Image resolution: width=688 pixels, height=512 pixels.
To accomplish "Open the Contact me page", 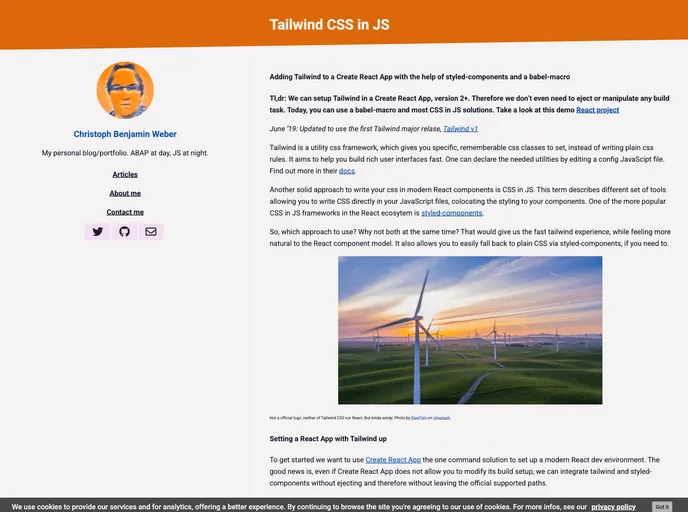I will point(125,212).
